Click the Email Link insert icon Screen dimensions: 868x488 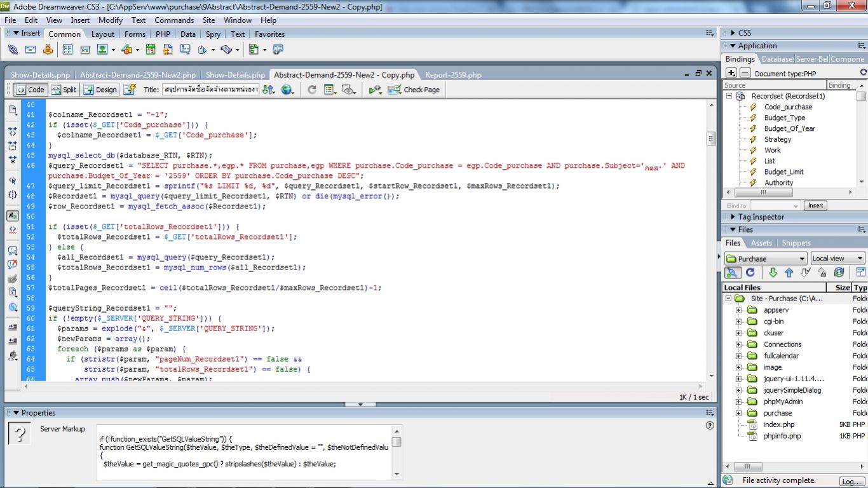point(30,50)
